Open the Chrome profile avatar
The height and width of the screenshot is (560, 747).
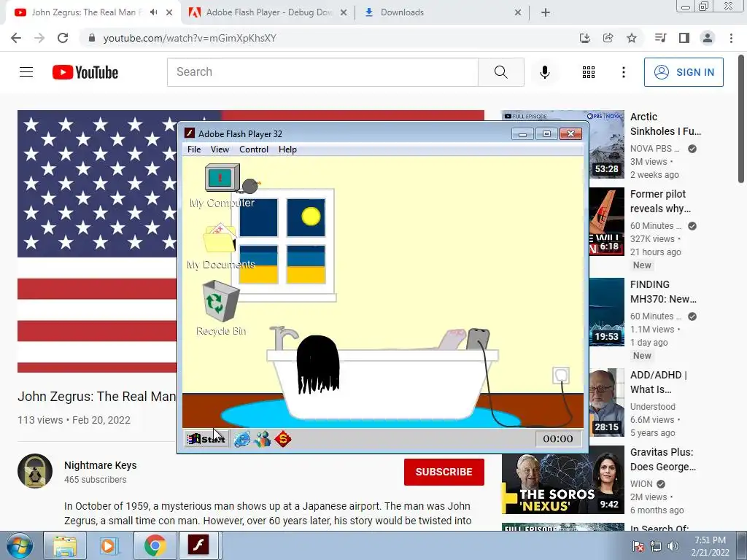(708, 38)
